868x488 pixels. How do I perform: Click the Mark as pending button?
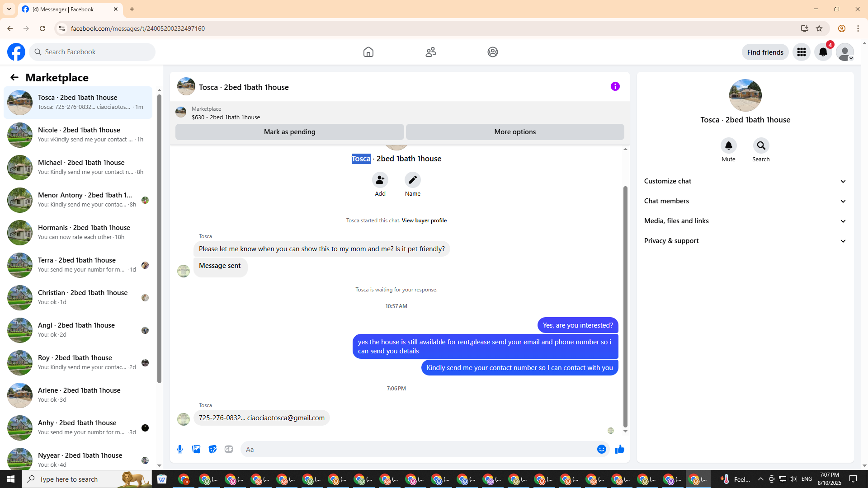pos(289,132)
